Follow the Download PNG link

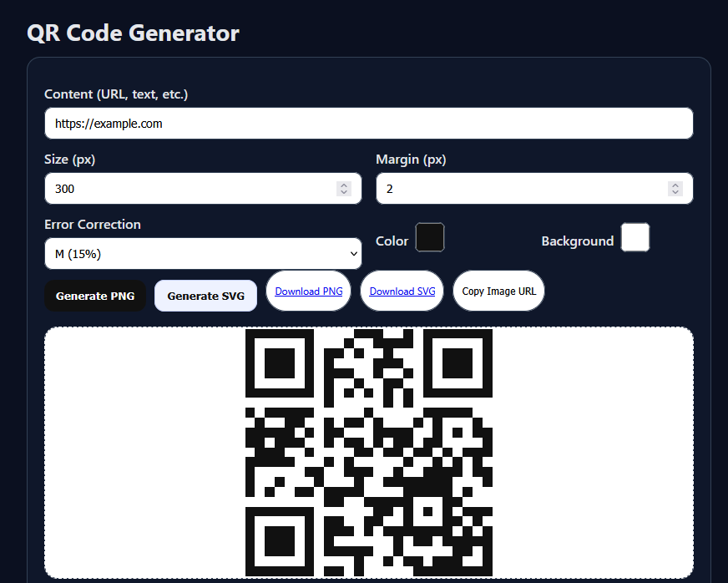pyautogui.click(x=309, y=291)
